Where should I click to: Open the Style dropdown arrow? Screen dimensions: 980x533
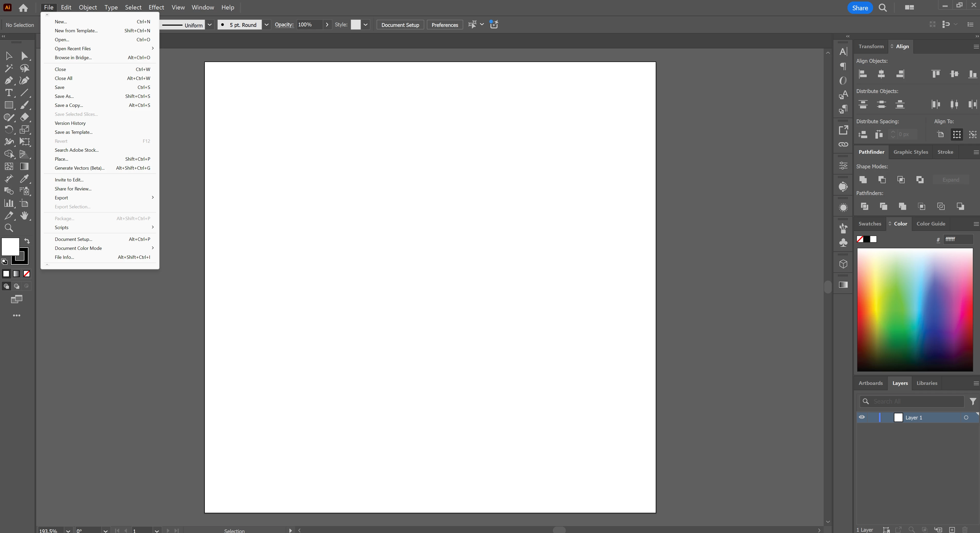[x=366, y=25]
